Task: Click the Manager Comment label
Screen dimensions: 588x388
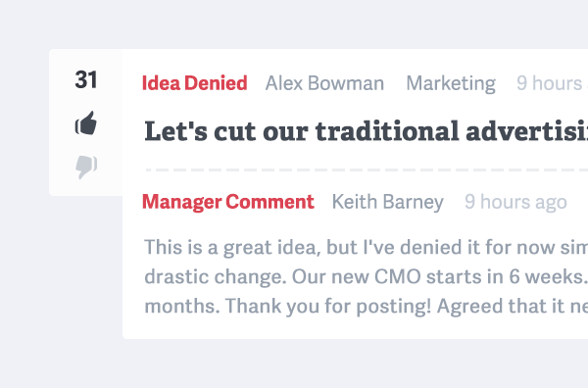Action: [228, 202]
